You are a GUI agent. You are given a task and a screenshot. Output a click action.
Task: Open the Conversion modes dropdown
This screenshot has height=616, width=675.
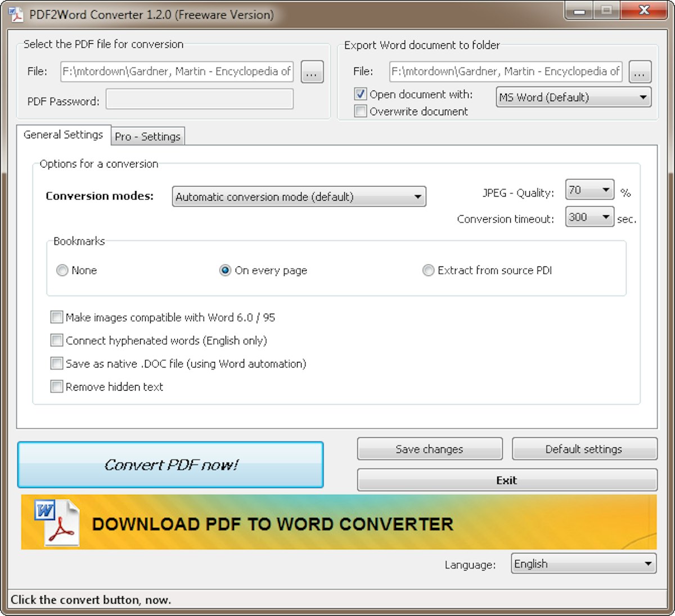coord(417,197)
